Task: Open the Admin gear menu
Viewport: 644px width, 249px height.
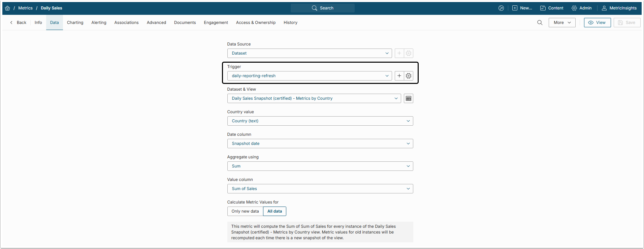Action: click(x=582, y=8)
